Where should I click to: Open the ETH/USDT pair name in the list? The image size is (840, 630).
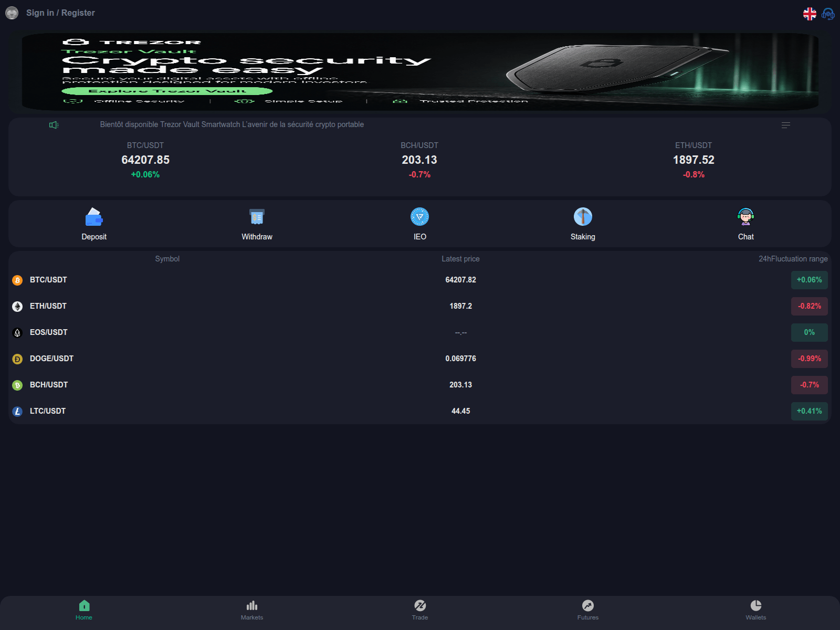(48, 306)
